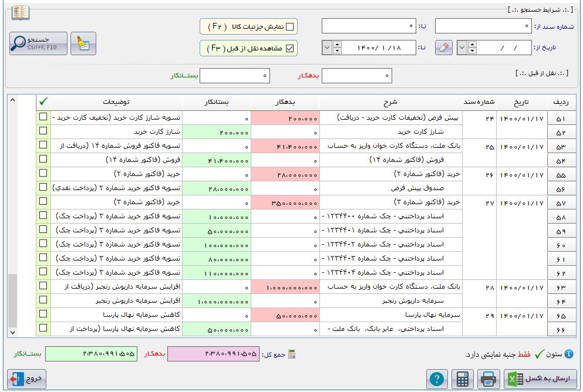Select سرمایه داریوش رنجبر row ۶۴
Image resolution: width=583 pixels, height=392 pixels.
point(391,302)
